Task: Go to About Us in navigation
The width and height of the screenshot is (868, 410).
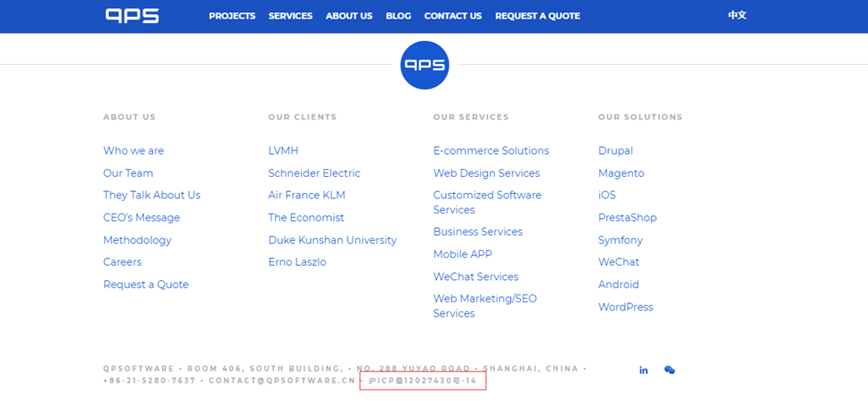Action: tap(349, 16)
